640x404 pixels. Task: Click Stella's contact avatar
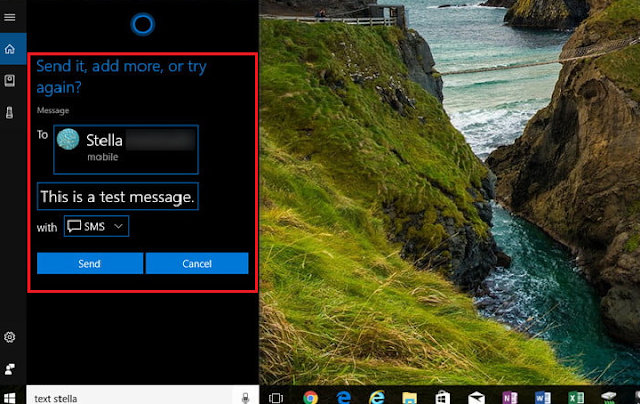68,139
